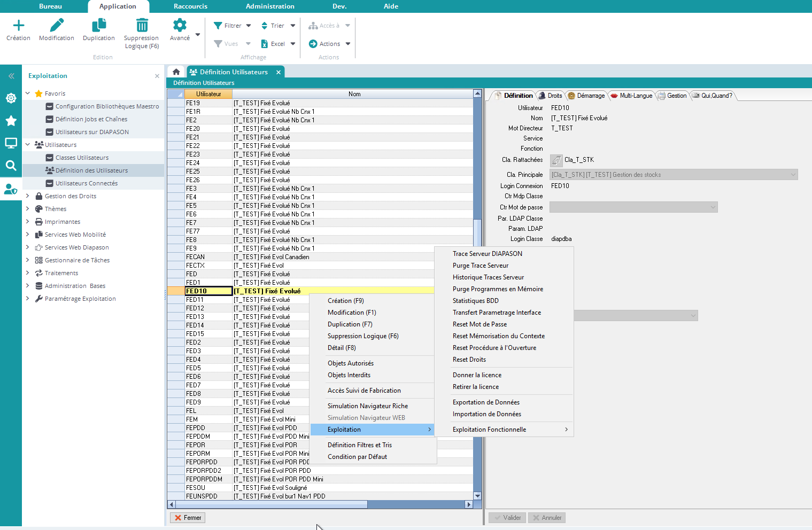Select Reset Mot de Passe
Viewport: 812px width, 530px height.
pyautogui.click(x=480, y=324)
